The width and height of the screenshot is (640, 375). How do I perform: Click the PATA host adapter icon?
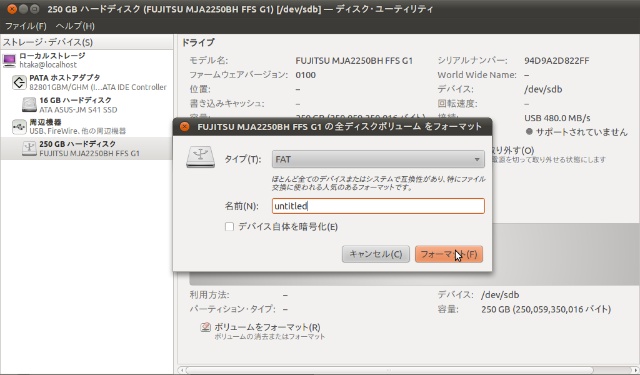pyautogui.click(x=19, y=82)
